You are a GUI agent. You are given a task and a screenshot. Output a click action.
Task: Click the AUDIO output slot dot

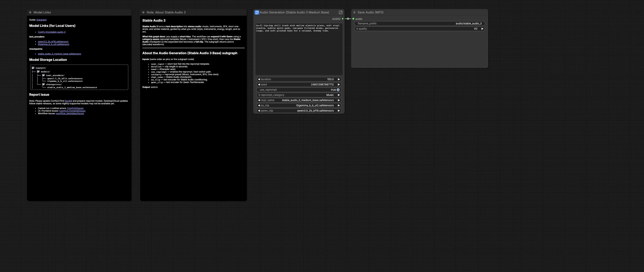pos(343,19)
